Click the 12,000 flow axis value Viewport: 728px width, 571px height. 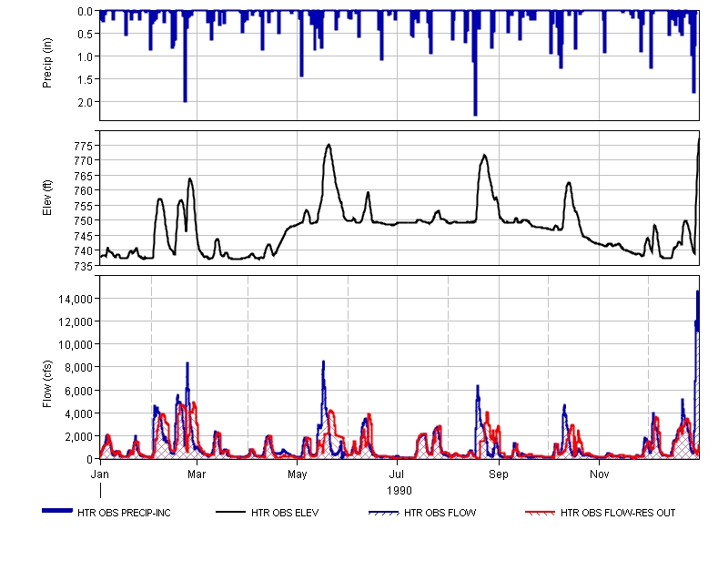coord(76,321)
